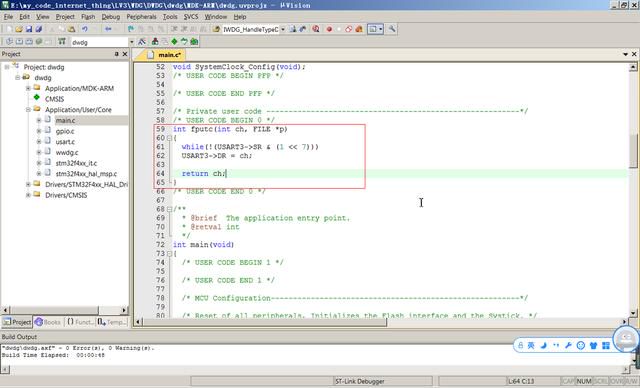
Task: Click the Save All toolbar icon
Action: [39, 29]
